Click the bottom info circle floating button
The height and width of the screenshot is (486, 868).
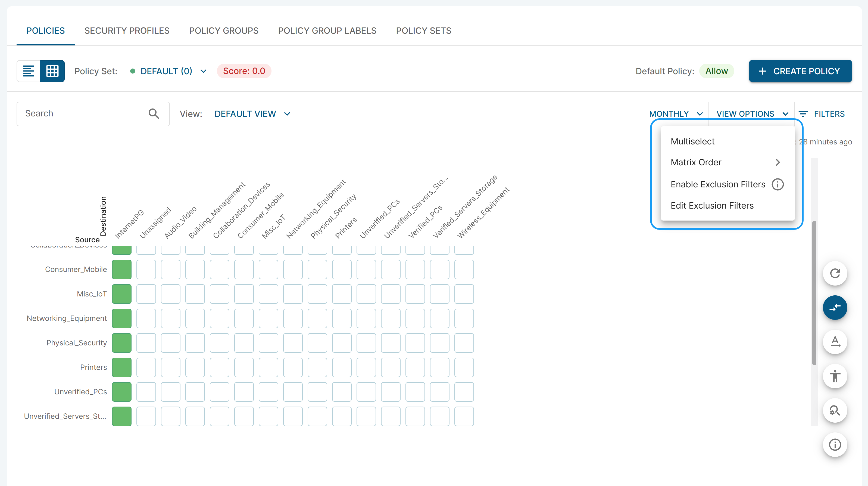tap(835, 444)
